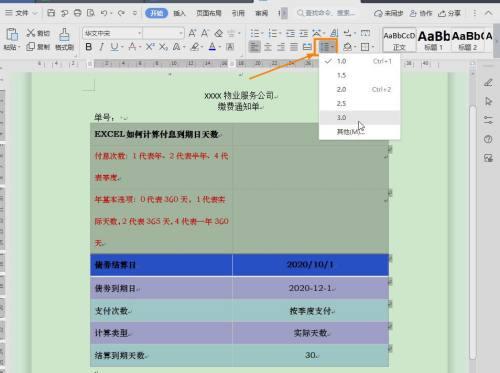500x373 pixels.
Task: Switch to the 审阅 ribbon tab
Action: click(x=262, y=13)
